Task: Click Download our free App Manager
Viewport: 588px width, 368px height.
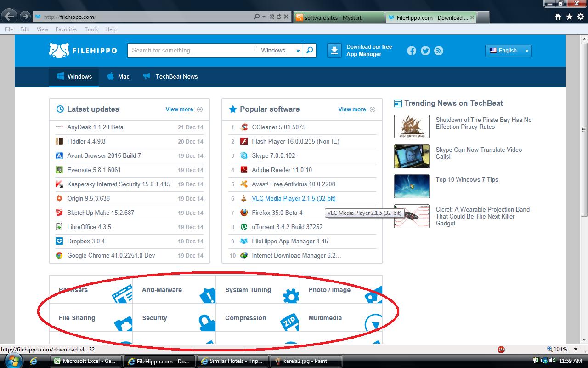Action: pos(369,51)
